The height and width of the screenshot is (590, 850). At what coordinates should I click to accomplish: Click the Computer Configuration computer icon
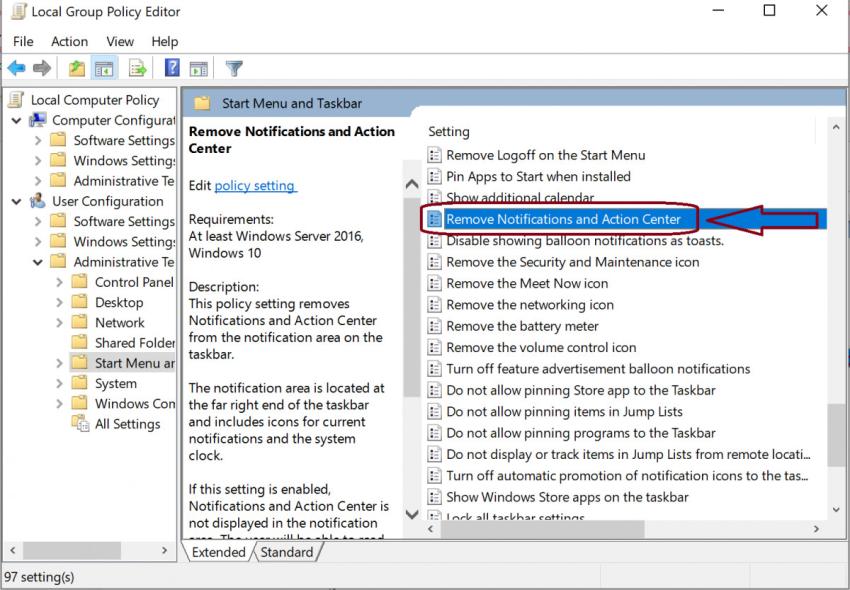coord(37,120)
